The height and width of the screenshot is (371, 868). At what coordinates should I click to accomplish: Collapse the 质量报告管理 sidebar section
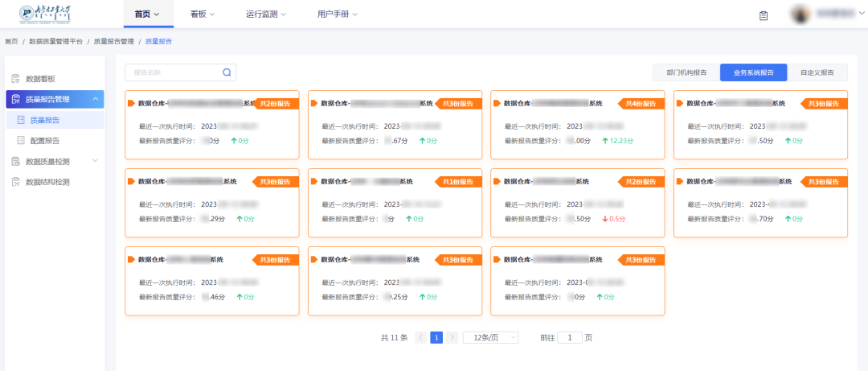(x=96, y=100)
